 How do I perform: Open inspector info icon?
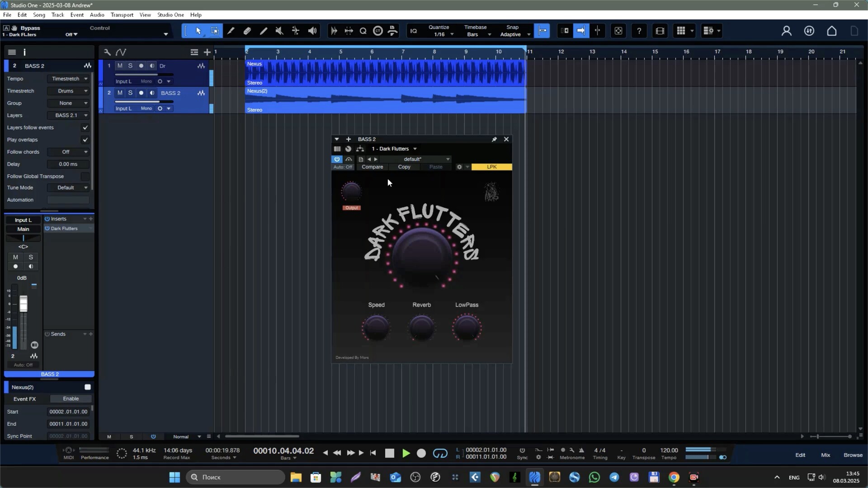[x=24, y=52]
